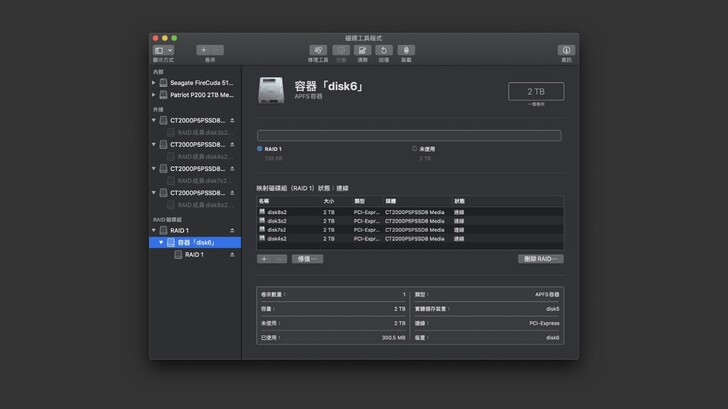
Task: Click the Mount (裝載) toolbar icon
Action: point(406,50)
